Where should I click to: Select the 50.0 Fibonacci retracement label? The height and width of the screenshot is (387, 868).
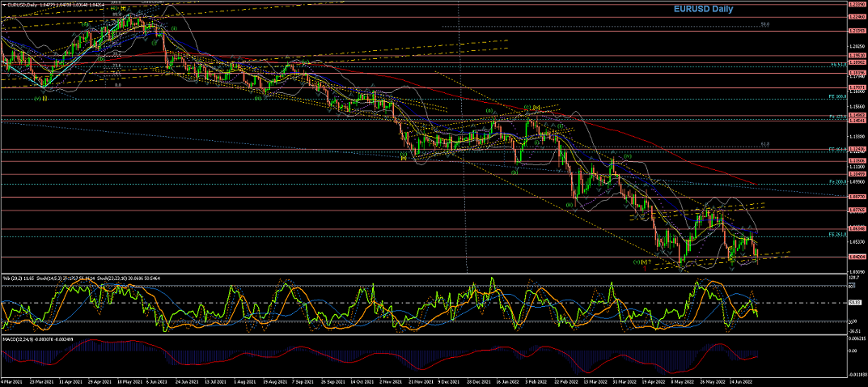click(764, 24)
